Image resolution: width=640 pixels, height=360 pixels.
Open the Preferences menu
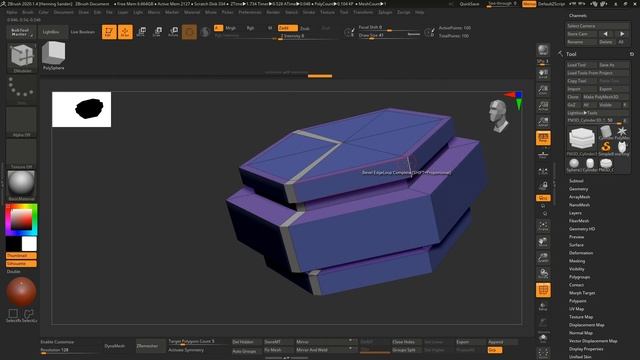[x=250, y=12]
